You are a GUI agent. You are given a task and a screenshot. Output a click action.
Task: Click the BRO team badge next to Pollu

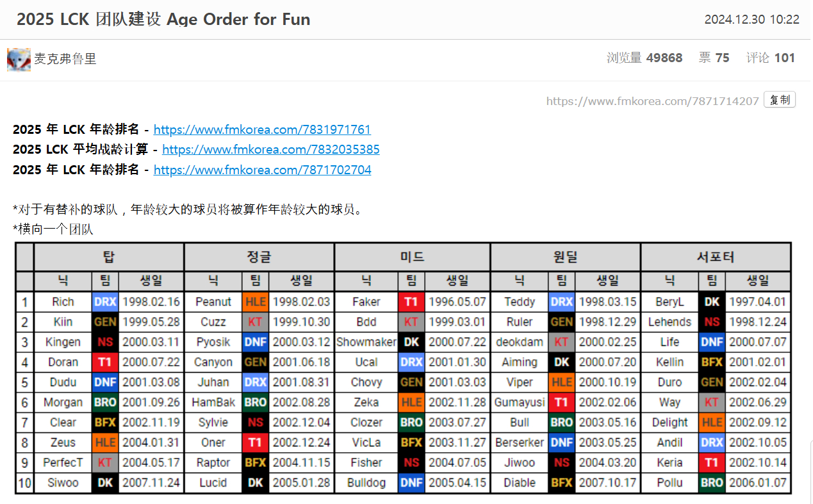(712, 483)
